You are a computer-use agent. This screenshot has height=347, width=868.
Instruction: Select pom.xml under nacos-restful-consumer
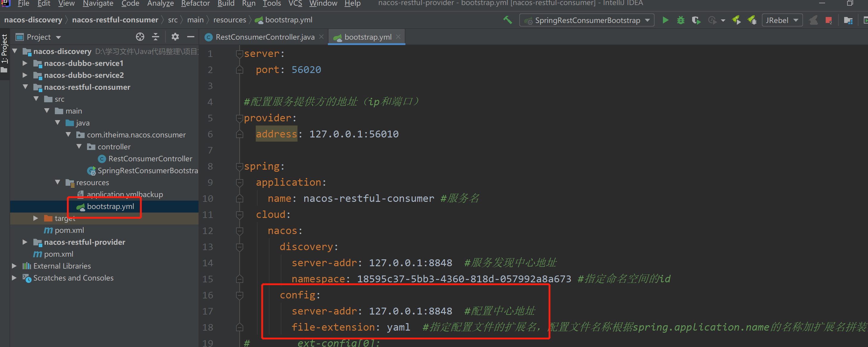coord(64,230)
